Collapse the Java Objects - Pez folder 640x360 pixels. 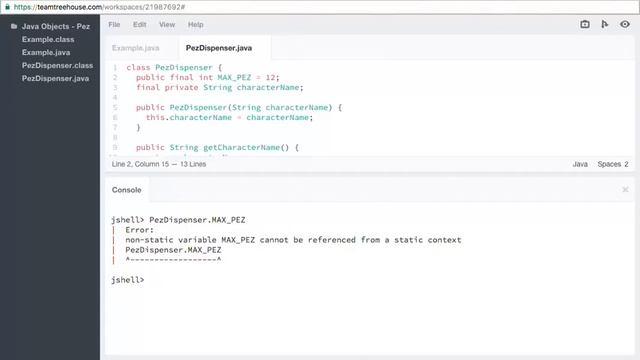[x=56, y=26]
